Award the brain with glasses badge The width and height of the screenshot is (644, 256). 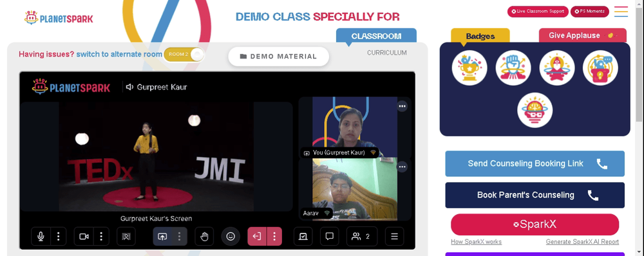coord(535,110)
